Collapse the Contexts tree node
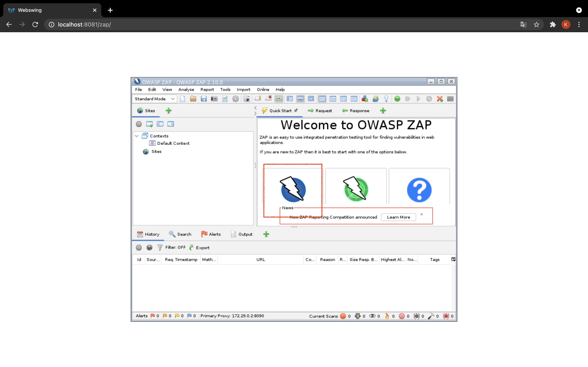This screenshot has width=588, height=367. tap(137, 136)
